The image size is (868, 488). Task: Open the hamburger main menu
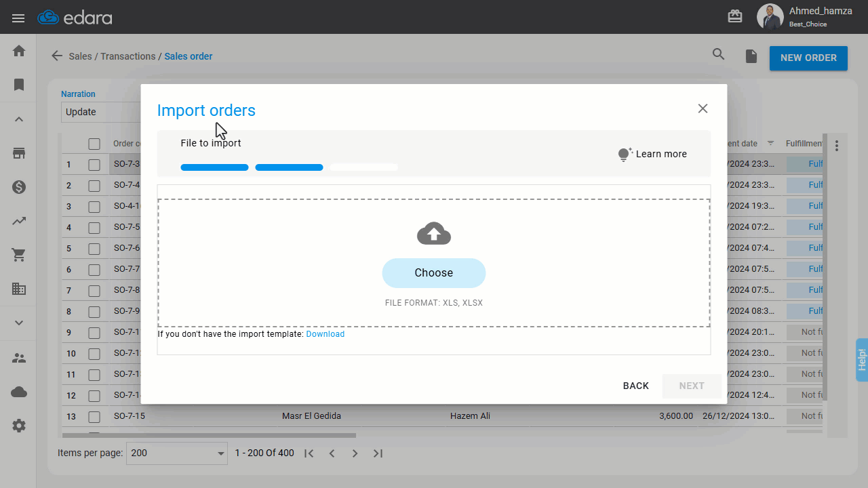click(18, 18)
